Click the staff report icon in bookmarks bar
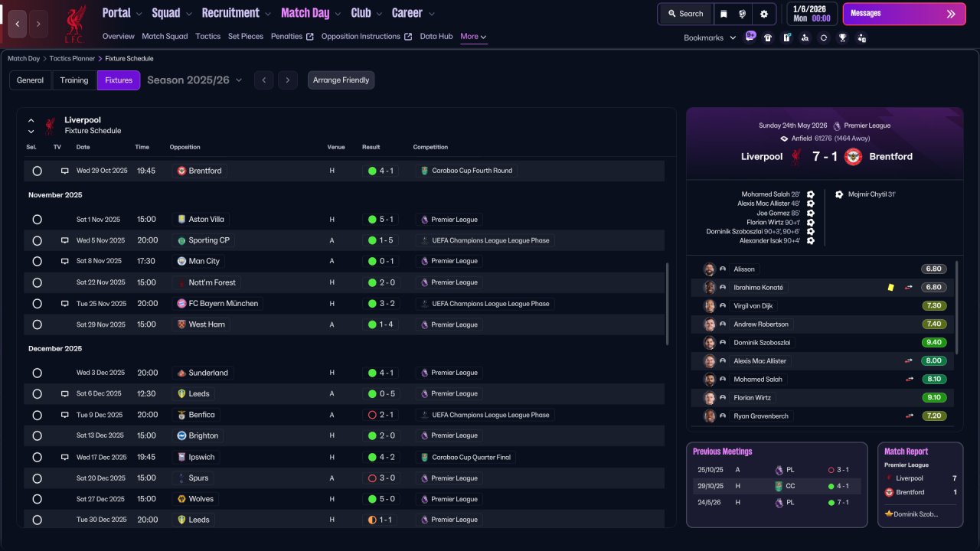Screen dimensions: 980x551 [861, 37]
